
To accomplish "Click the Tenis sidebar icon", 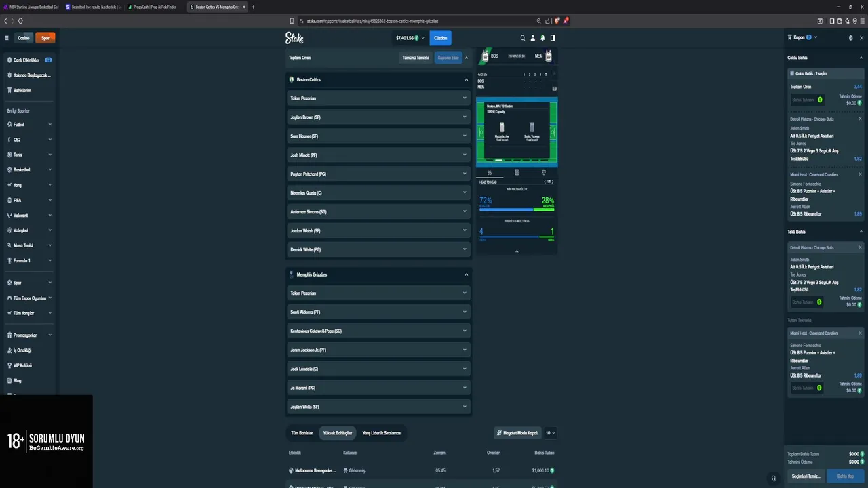I will 9,155.
